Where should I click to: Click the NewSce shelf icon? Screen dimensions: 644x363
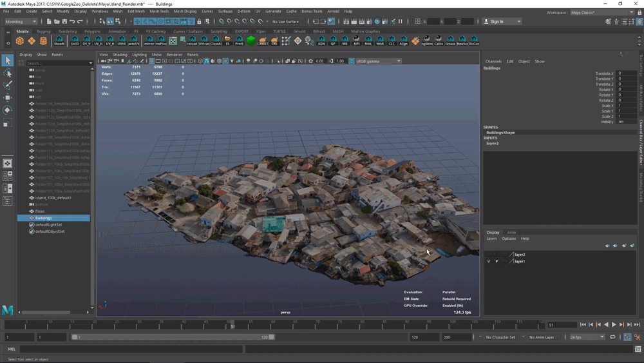[462, 41]
